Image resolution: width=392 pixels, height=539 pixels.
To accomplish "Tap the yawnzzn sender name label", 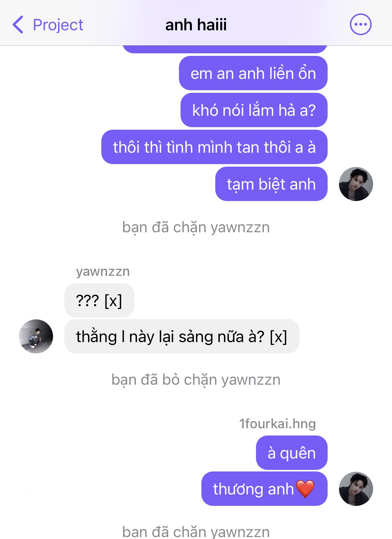I will pyautogui.click(x=103, y=271).
